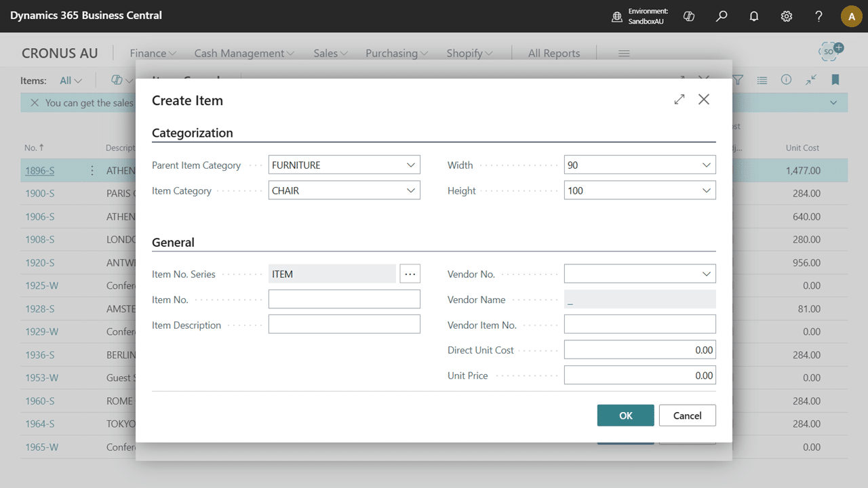Click the bookmark icon on the page

pyautogui.click(x=835, y=80)
